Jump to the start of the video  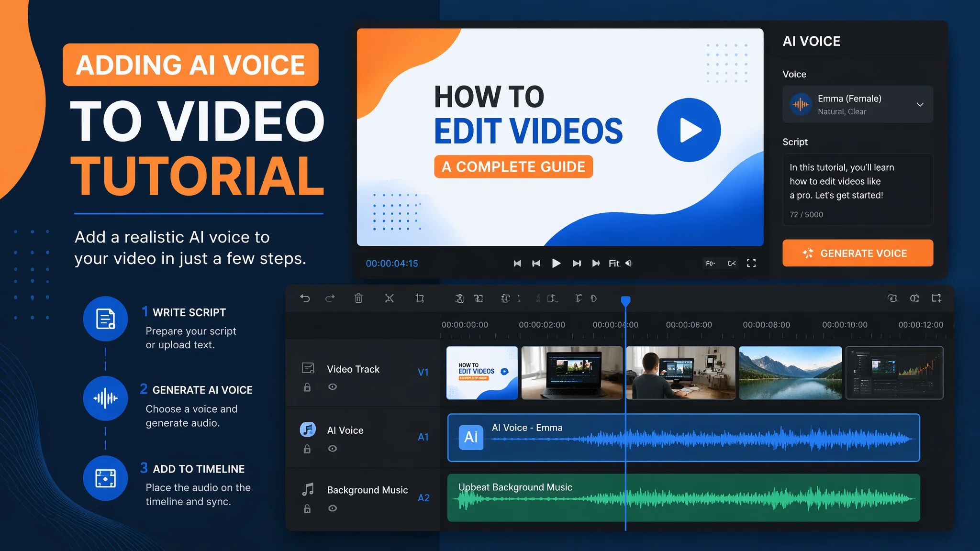click(517, 263)
